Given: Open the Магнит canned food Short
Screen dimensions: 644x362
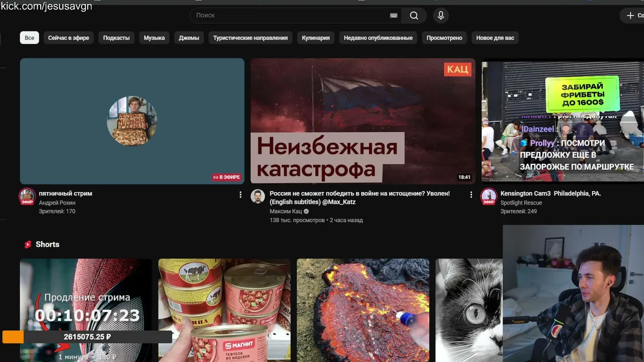Looking at the screenshot, I should pyautogui.click(x=224, y=310).
